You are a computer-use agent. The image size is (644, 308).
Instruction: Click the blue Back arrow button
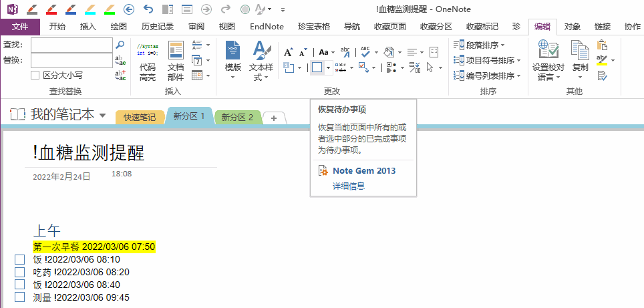129,9
